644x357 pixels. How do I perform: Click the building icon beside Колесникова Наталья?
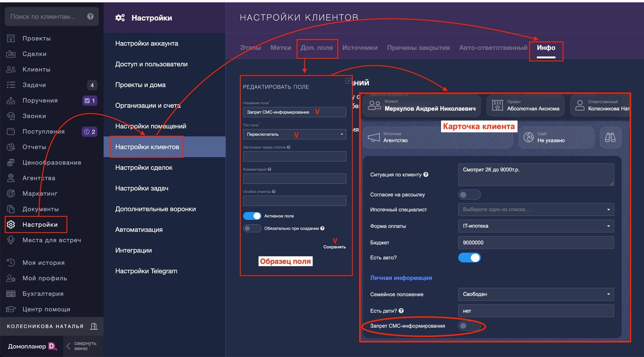(94, 326)
